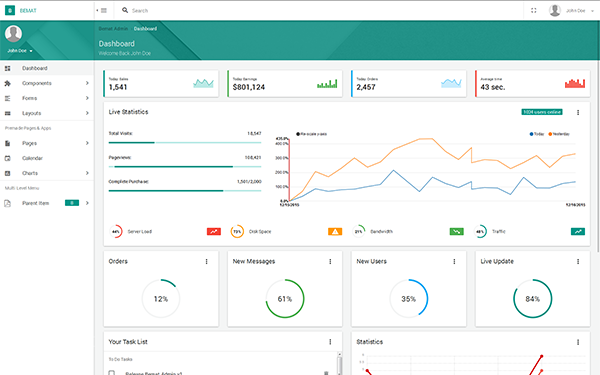Click Bemat Admin breadcrumb link

pyautogui.click(x=113, y=29)
